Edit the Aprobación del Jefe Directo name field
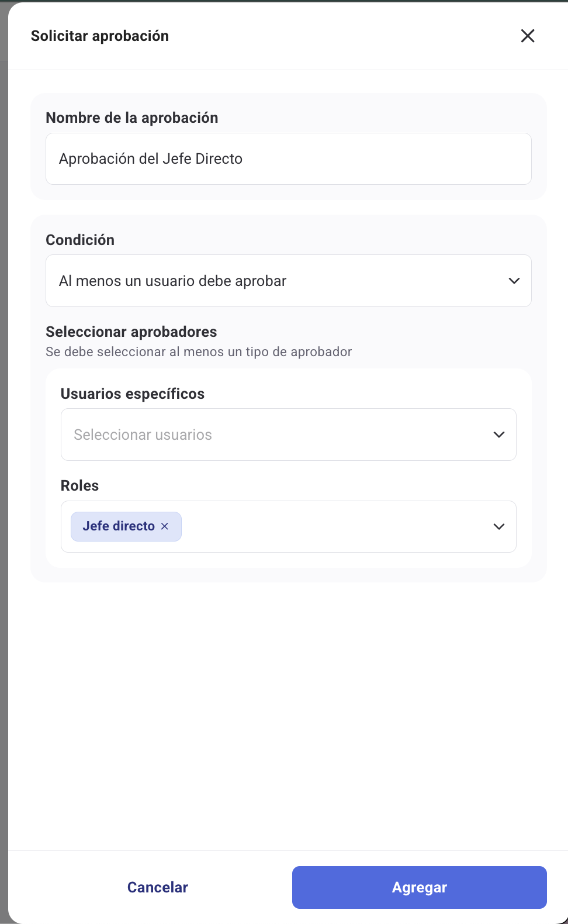The width and height of the screenshot is (568, 924). [289, 158]
